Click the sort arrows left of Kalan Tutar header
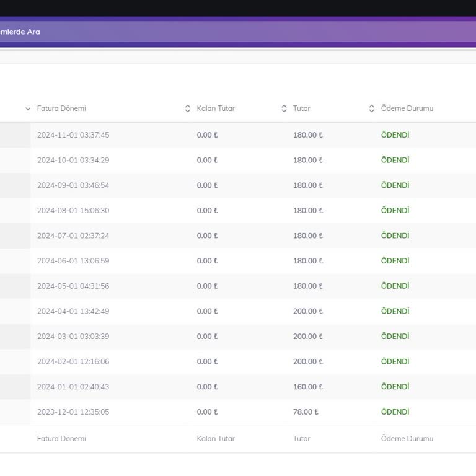Viewport: 476px width, 476px height. pos(188,108)
